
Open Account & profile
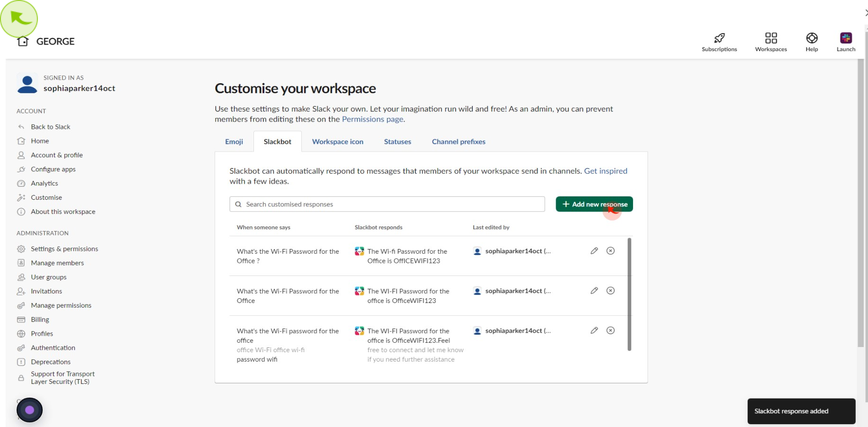click(x=57, y=155)
